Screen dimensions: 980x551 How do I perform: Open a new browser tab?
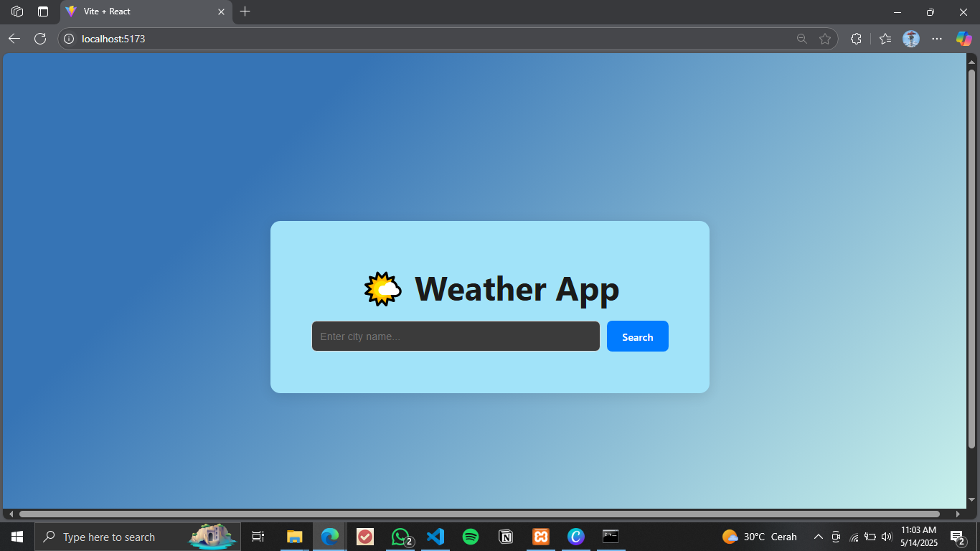(245, 11)
